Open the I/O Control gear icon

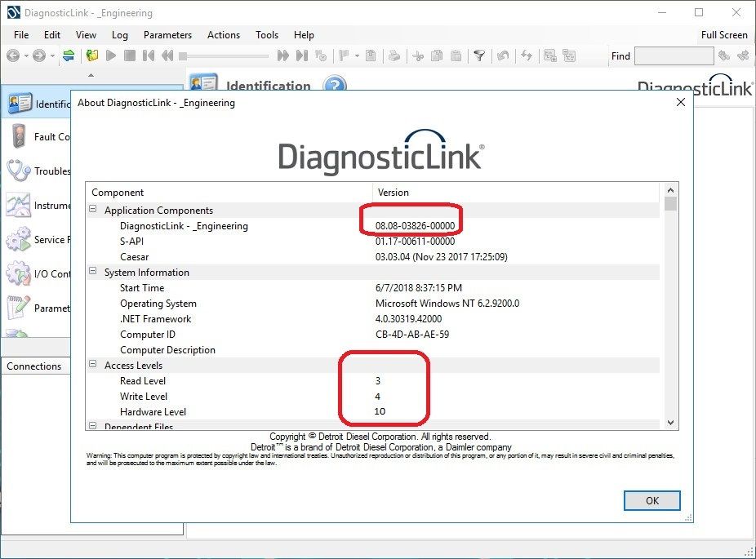pyautogui.click(x=19, y=274)
